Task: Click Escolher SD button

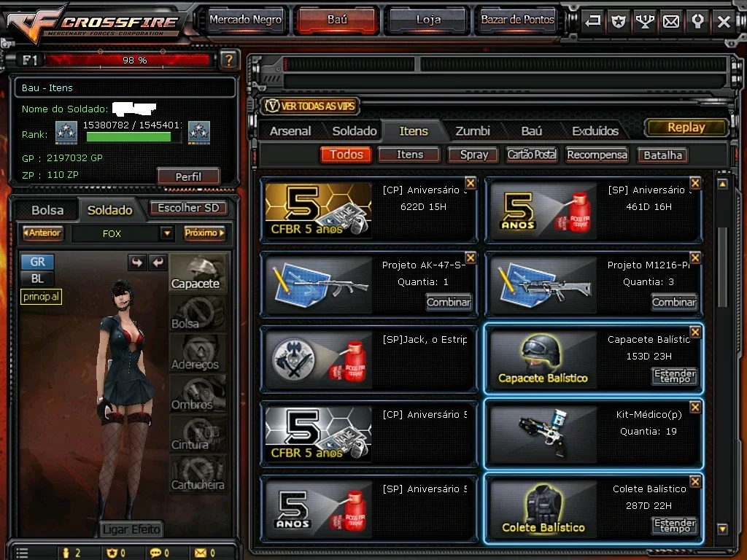Action: coord(188,208)
